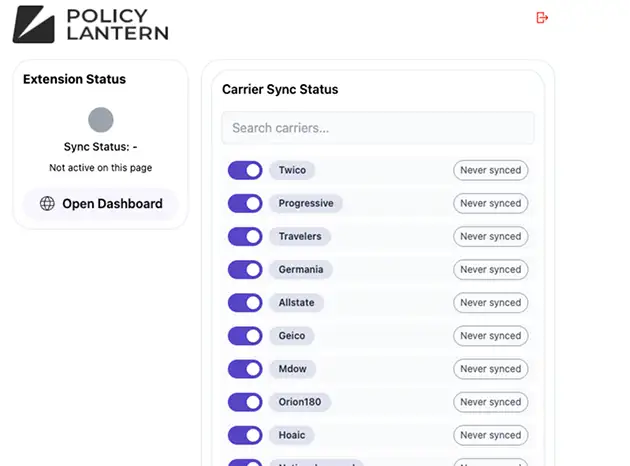Disable the Progressive carrier toggle
Image resolution: width=630 pixels, height=466 pixels.
[x=245, y=203]
